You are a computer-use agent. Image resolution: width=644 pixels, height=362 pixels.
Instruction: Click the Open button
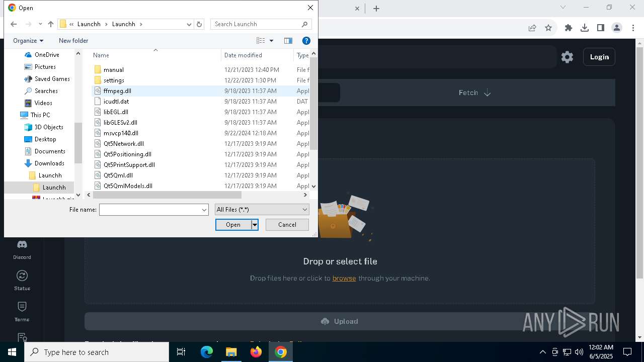[233, 225]
